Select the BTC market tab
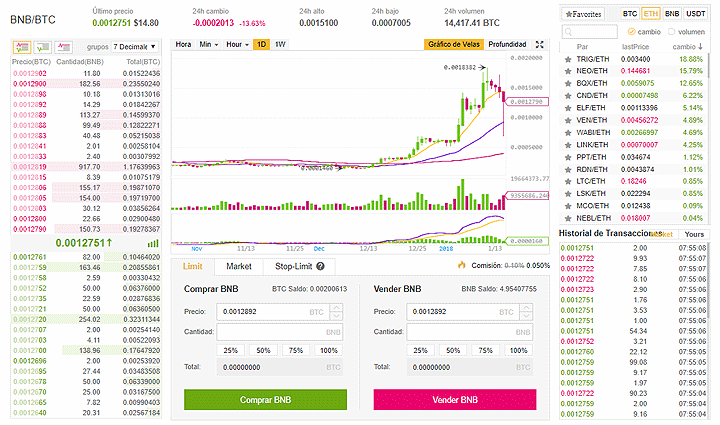720x425 pixels. click(x=630, y=14)
